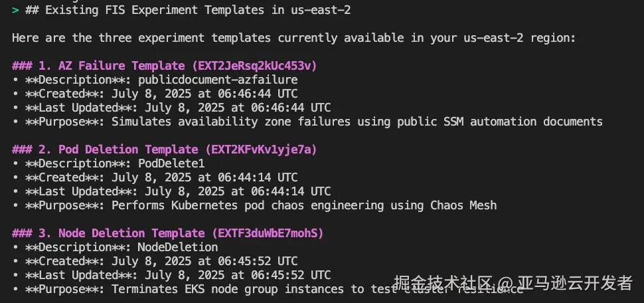The width and height of the screenshot is (644, 303).
Task: Click the bullet before AZ Failure Purpose line
Action: coord(15,122)
